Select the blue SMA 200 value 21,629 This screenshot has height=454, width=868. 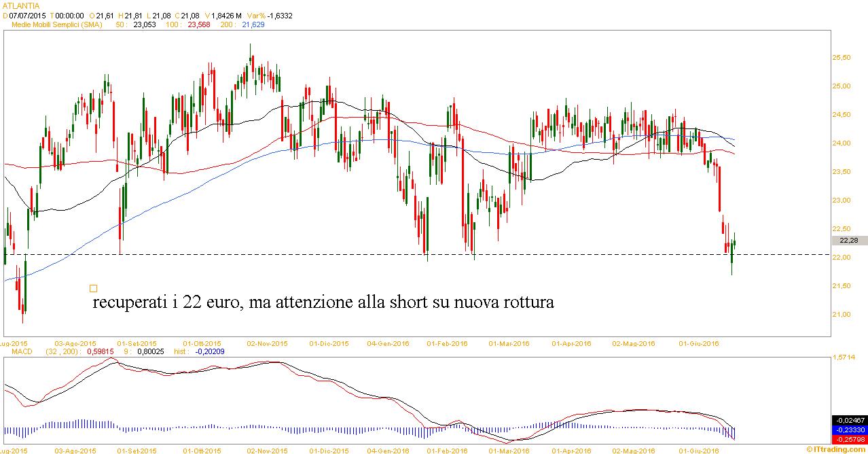pos(253,24)
